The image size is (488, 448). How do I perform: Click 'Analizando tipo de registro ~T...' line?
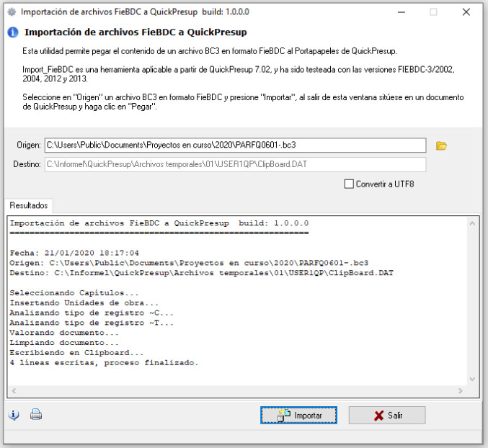(92, 323)
